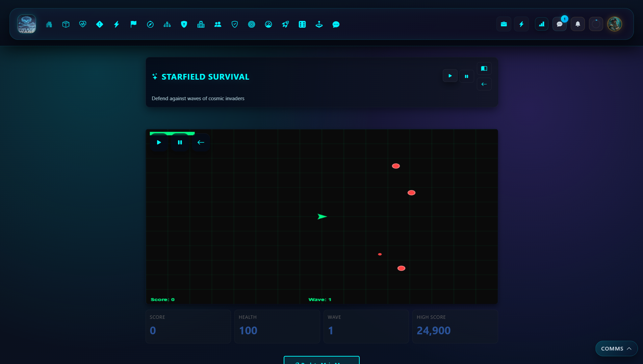The height and width of the screenshot is (364, 643).
Task: Click the joystick icon in navbar
Action: point(319,24)
